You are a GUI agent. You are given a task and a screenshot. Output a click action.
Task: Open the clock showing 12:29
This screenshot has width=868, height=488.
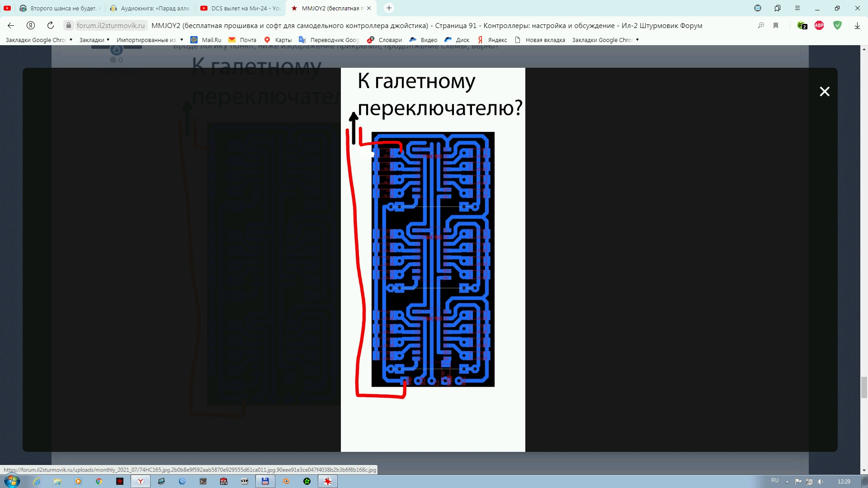pos(844,482)
